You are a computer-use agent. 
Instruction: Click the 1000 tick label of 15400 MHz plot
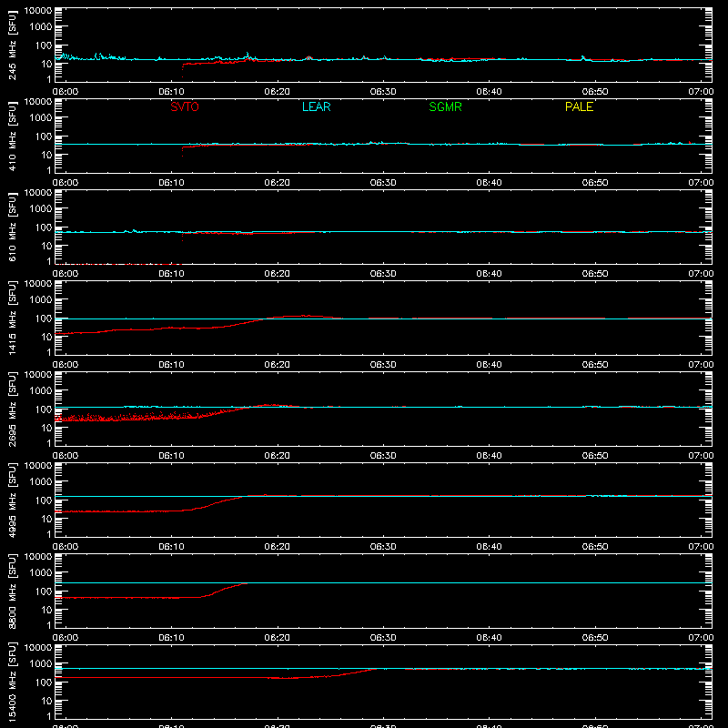[x=41, y=664]
